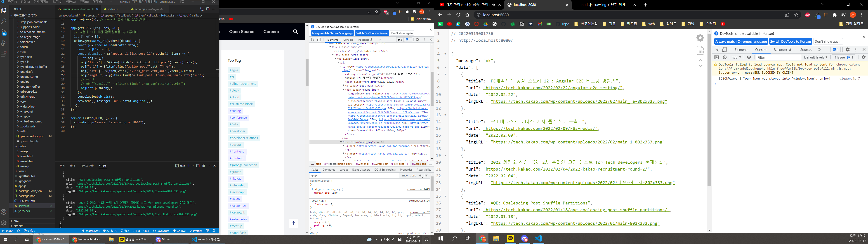Viewport: 868px width, 244px height.
Task: Open the JSON viewer gear settings icon
Action: tap(701, 38)
